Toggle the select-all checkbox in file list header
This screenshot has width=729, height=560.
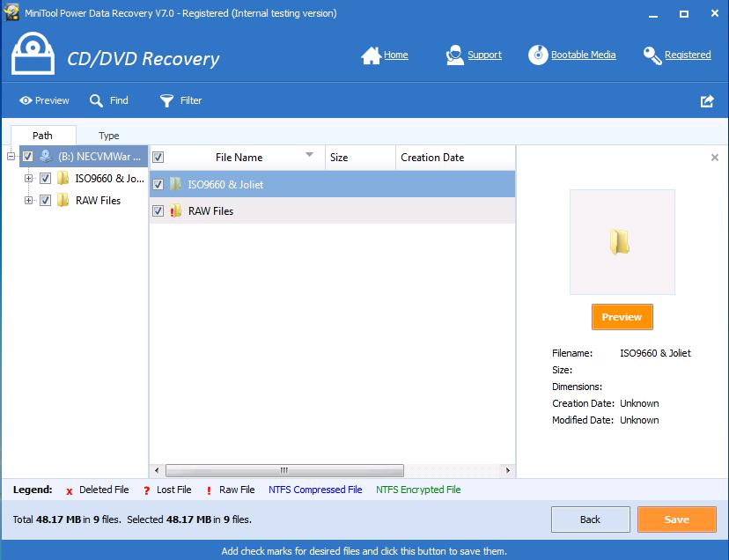tap(158, 158)
